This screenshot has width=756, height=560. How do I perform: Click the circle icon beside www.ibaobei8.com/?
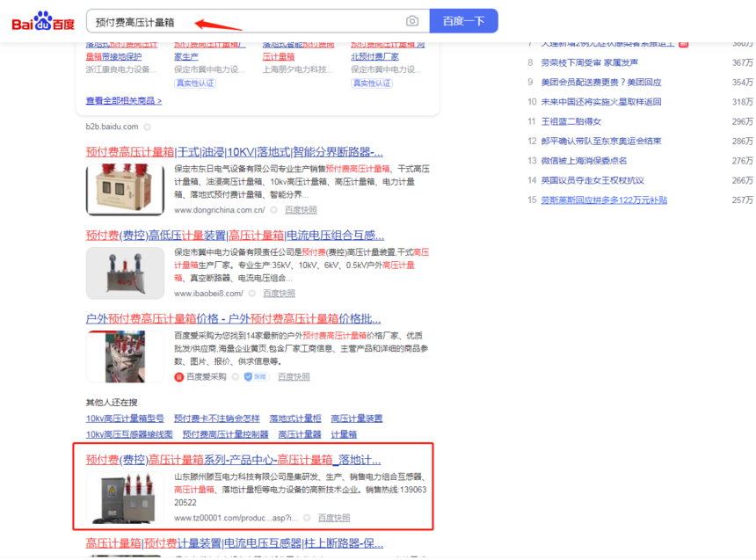tap(252, 294)
